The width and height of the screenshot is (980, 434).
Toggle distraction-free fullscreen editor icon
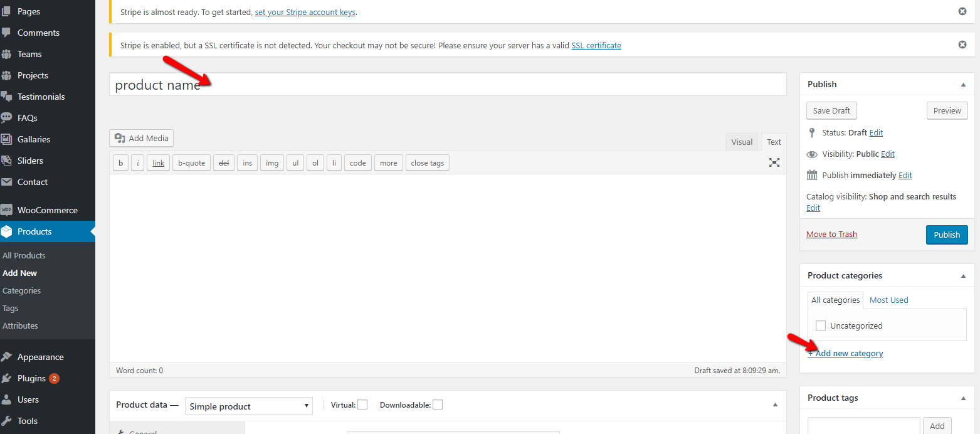pos(774,162)
